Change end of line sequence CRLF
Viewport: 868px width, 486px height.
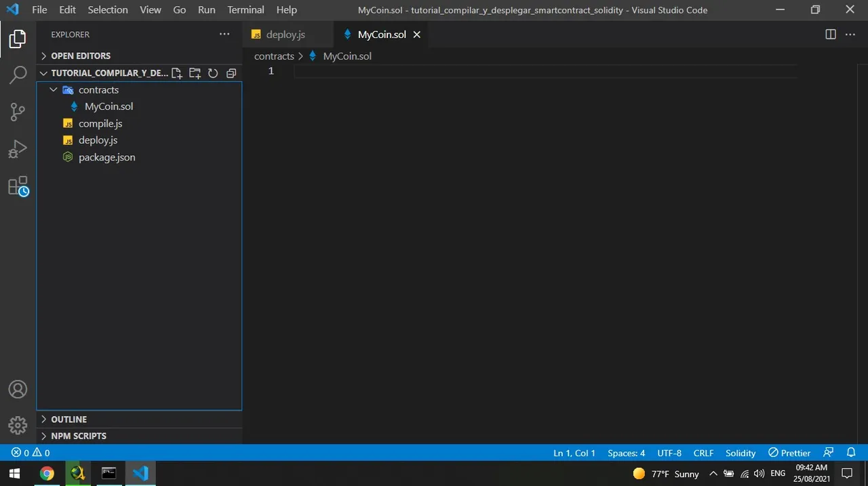(x=703, y=453)
